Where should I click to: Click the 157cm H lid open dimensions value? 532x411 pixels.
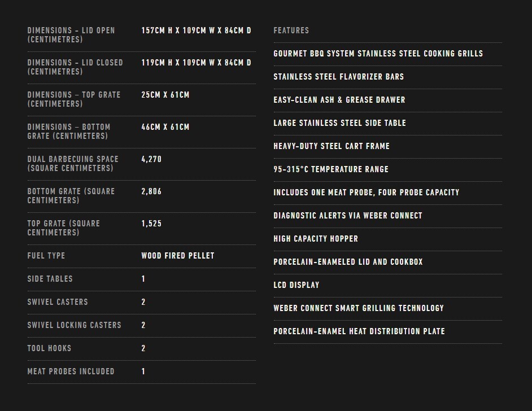pyautogui.click(x=196, y=30)
